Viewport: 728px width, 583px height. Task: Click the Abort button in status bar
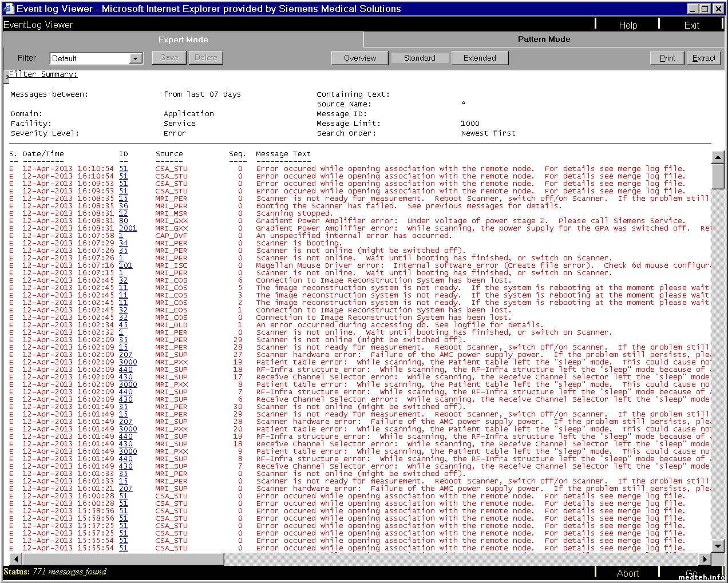coord(628,573)
